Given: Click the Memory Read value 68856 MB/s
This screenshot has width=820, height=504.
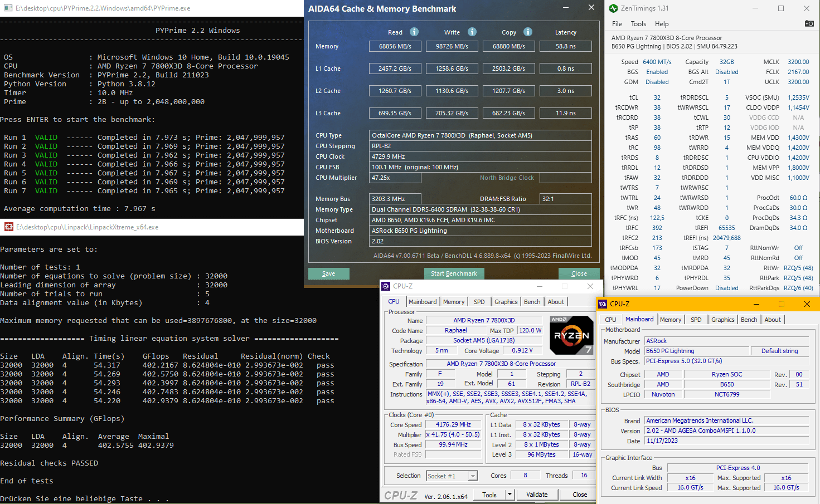Looking at the screenshot, I should (395, 46).
